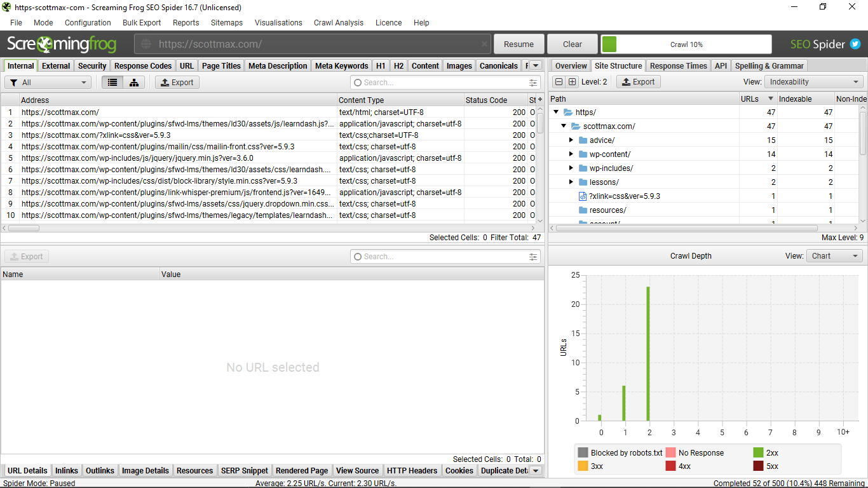Collapse tree with the minus level icon
This screenshot has height=488, width=868.
pyautogui.click(x=559, y=82)
